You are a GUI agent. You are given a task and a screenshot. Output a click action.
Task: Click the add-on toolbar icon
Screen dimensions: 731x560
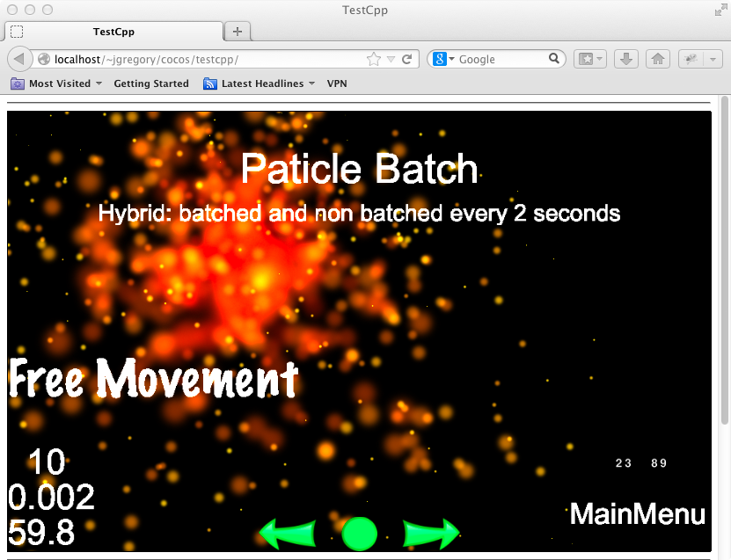[691, 59]
